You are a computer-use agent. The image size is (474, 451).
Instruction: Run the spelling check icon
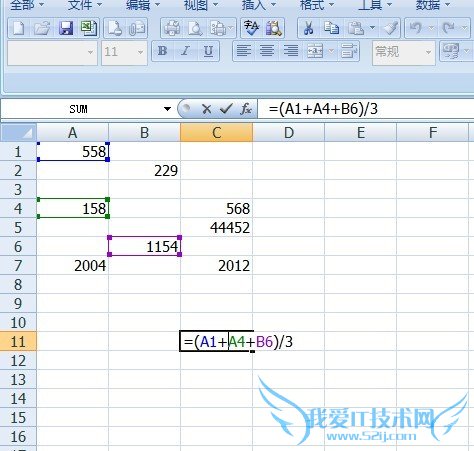[251, 28]
